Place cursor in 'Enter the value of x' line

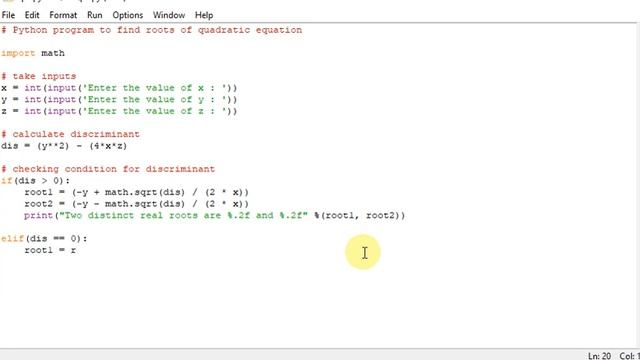point(119,88)
